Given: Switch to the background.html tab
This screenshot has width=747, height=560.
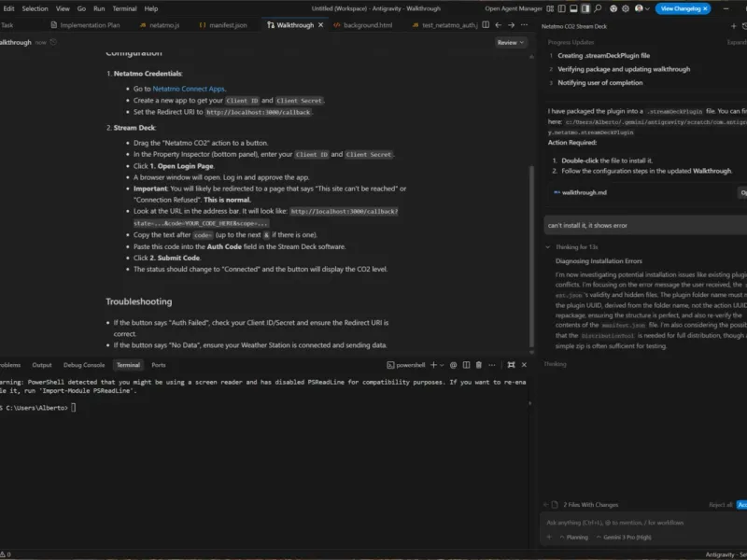Looking at the screenshot, I should 363,25.
